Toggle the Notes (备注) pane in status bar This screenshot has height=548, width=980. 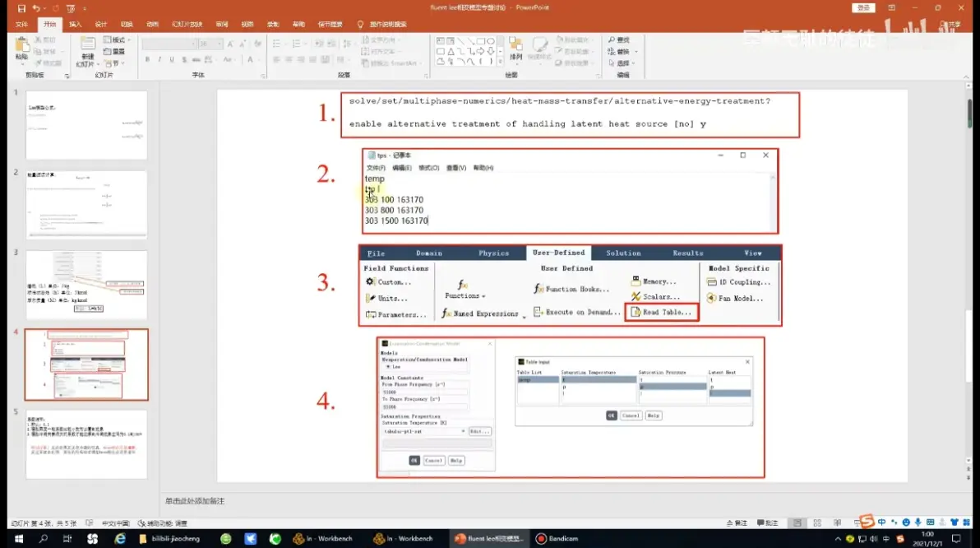point(737,523)
